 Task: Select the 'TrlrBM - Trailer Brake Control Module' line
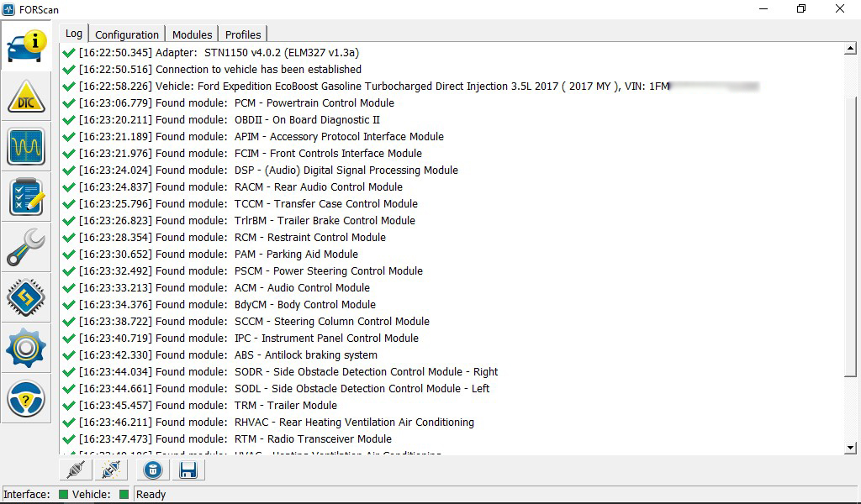coord(239,220)
